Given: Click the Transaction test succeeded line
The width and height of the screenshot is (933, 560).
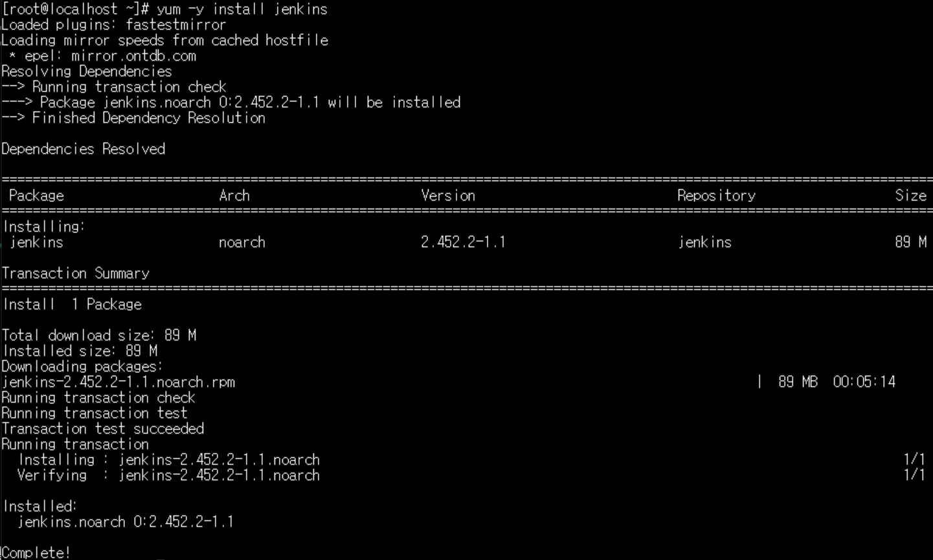Looking at the screenshot, I should tap(103, 429).
